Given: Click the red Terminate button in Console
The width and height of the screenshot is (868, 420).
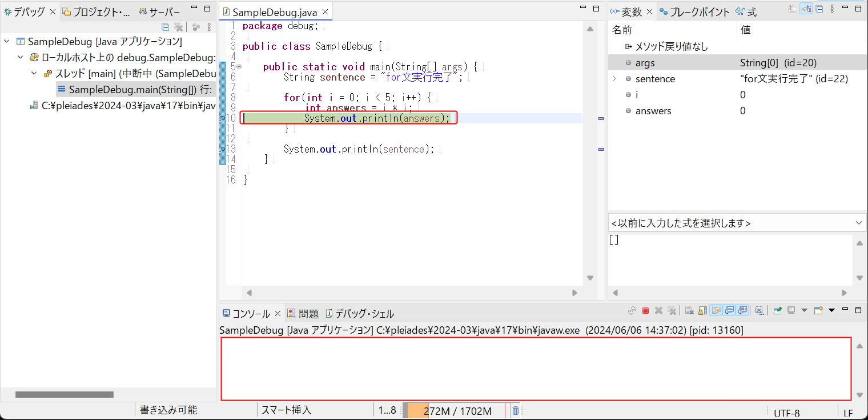Looking at the screenshot, I should (x=645, y=310).
